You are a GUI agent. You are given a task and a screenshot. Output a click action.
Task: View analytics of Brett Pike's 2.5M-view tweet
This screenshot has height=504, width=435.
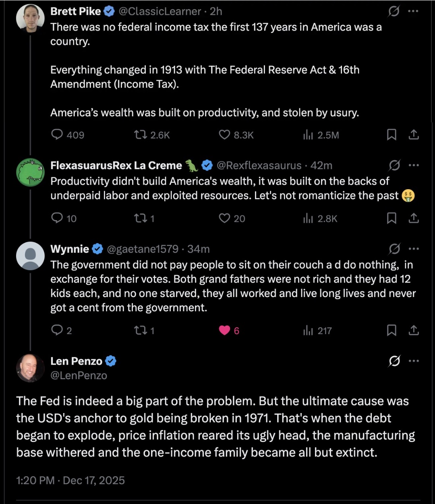click(x=308, y=134)
